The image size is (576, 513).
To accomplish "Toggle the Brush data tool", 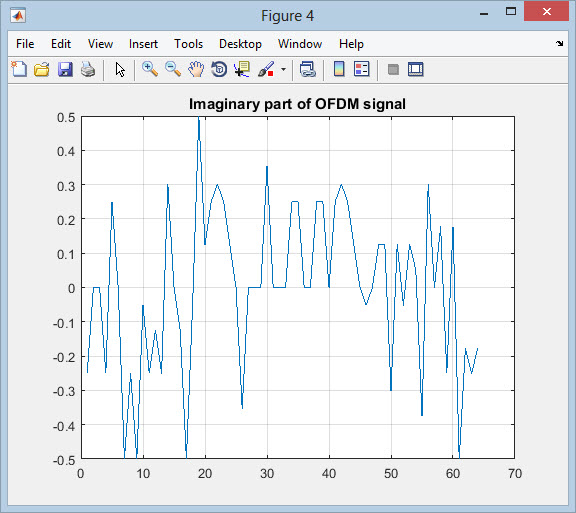I will point(266,69).
